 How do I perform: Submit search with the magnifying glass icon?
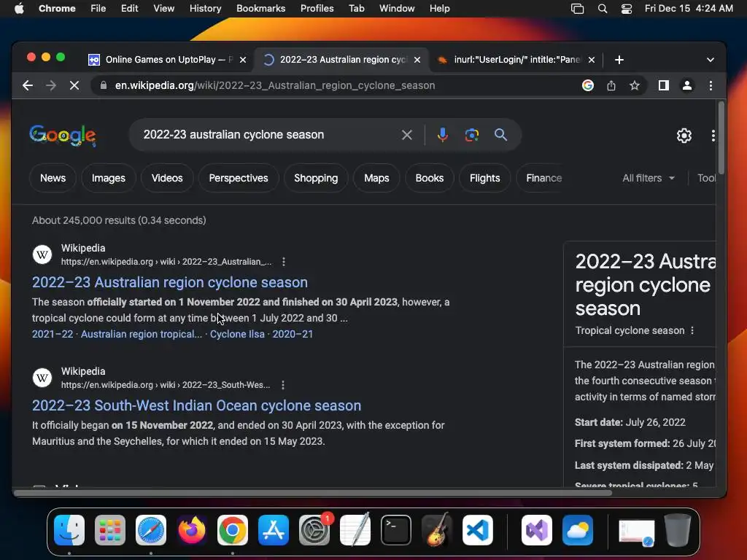pos(500,135)
